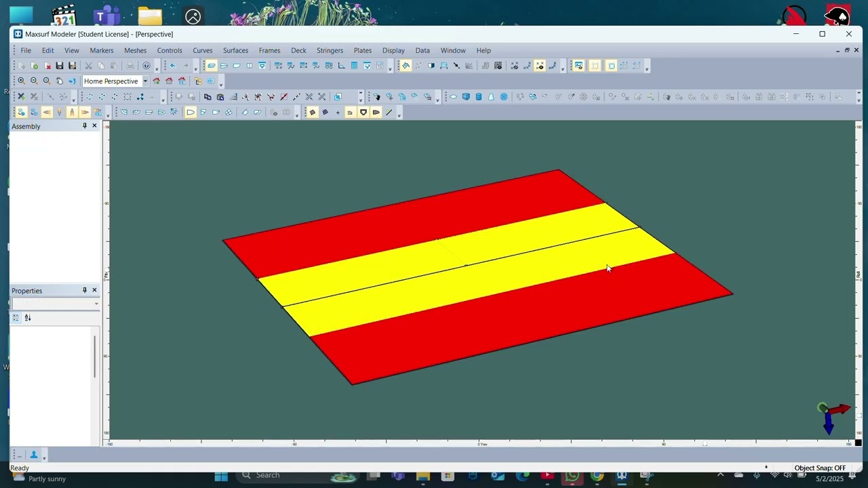Click the person icon at bottom left
The width and height of the screenshot is (868, 488).
pos(33,455)
